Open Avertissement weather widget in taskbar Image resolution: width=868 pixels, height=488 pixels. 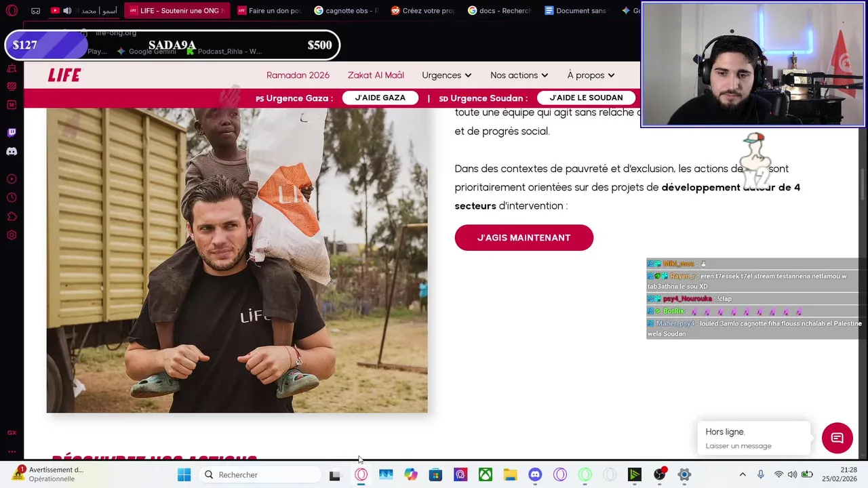(x=47, y=474)
